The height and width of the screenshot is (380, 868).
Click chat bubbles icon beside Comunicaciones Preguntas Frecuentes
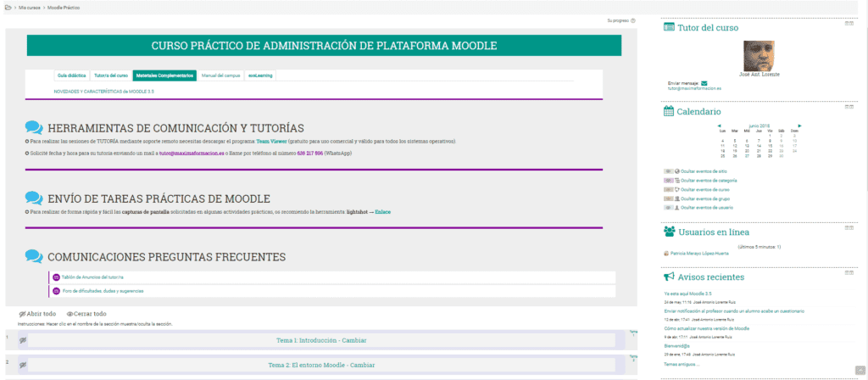pos(34,256)
